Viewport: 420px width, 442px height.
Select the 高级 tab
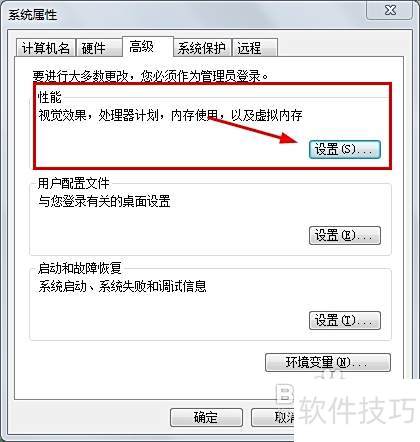(148, 47)
